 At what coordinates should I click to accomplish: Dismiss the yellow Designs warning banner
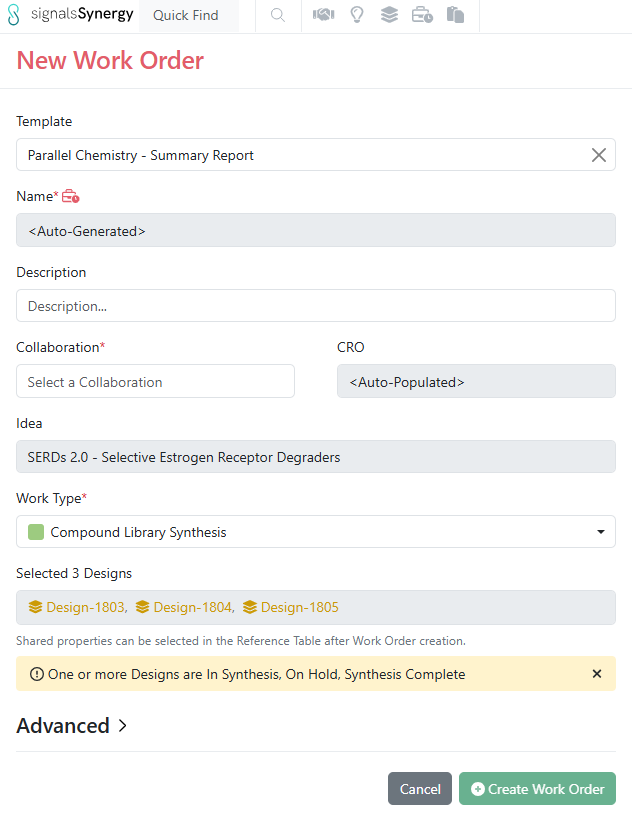597,674
